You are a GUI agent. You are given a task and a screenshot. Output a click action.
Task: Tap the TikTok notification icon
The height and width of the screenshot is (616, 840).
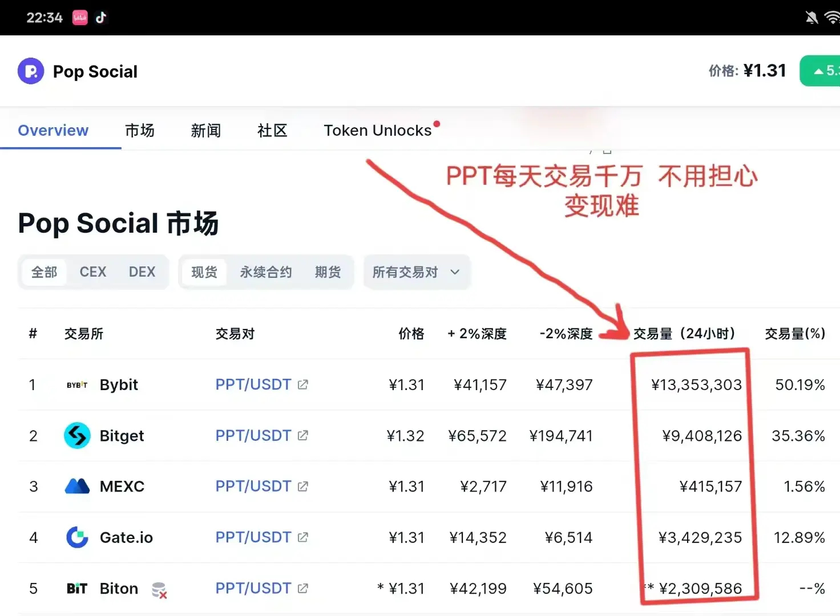click(x=101, y=18)
